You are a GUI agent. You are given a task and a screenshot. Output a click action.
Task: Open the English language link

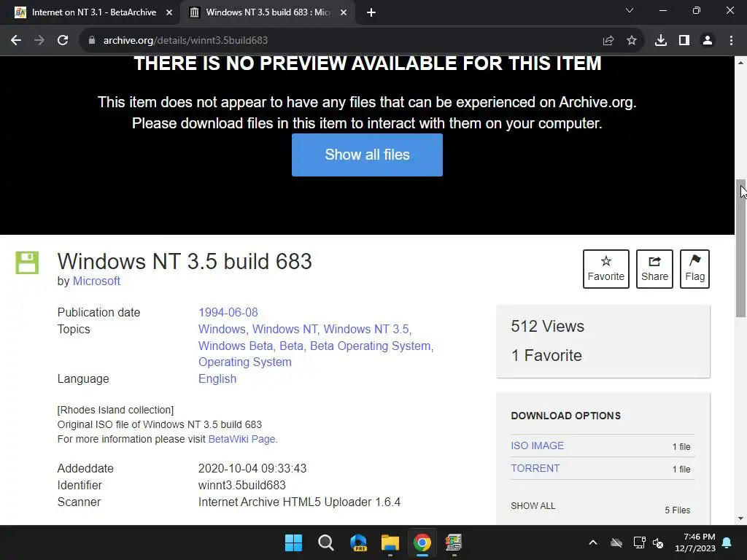(217, 379)
